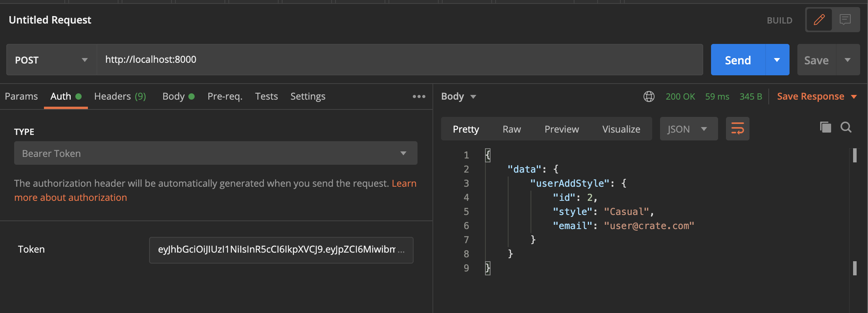Screen dimensions: 868x313
Task: Open the JSON format dropdown
Action: (x=689, y=129)
